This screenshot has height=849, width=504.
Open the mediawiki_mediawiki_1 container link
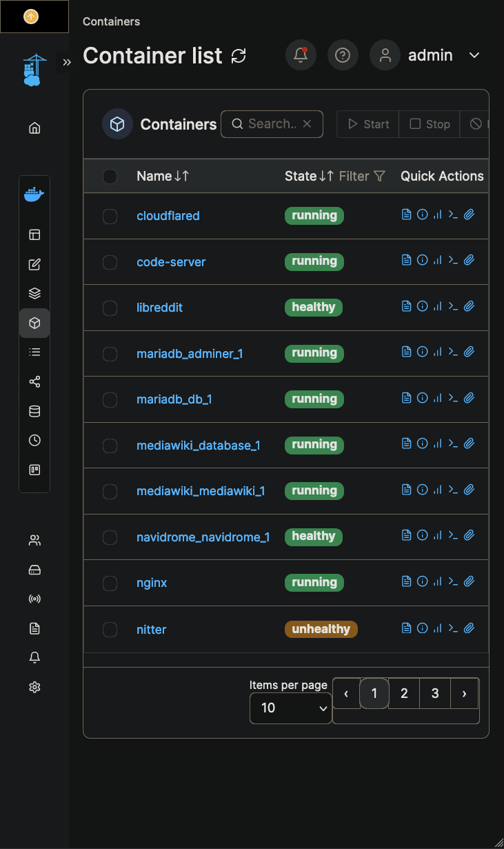pos(201,491)
